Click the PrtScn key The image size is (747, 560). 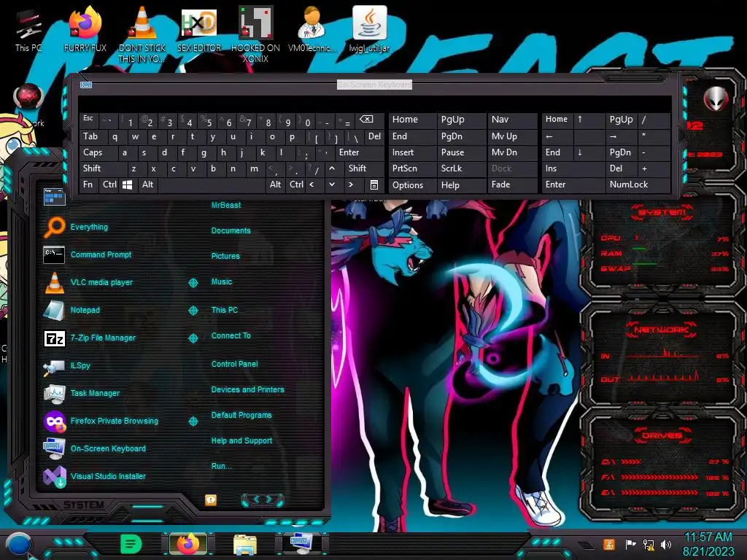point(412,168)
